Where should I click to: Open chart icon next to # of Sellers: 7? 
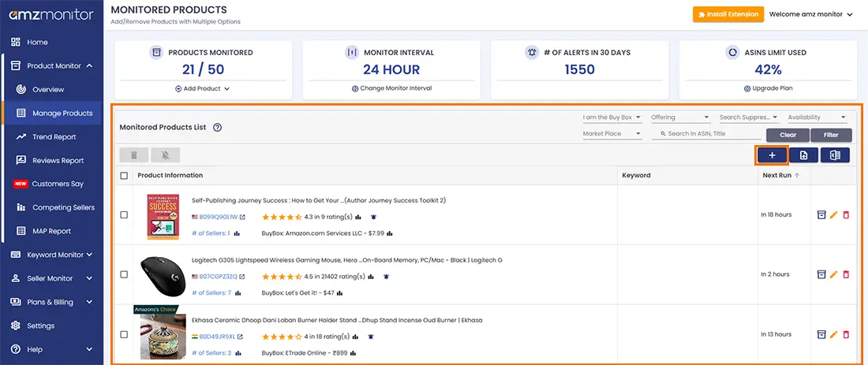[x=237, y=292]
